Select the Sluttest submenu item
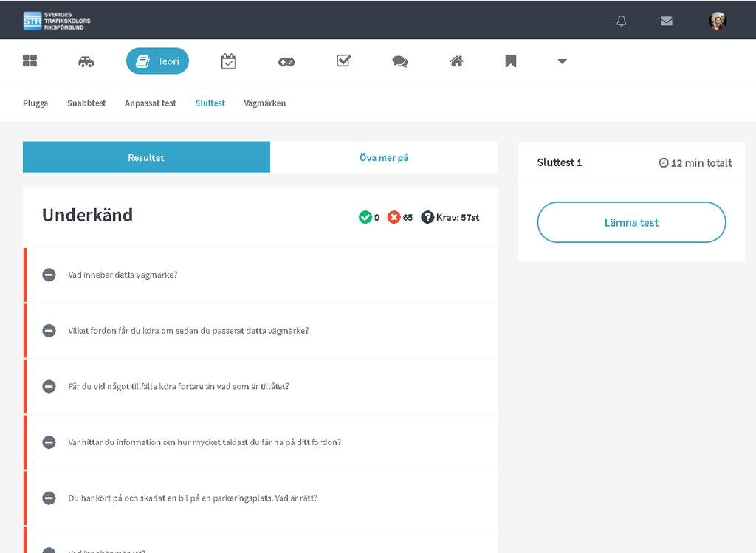This screenshot has height=553, width=756. tap(210, 103)
